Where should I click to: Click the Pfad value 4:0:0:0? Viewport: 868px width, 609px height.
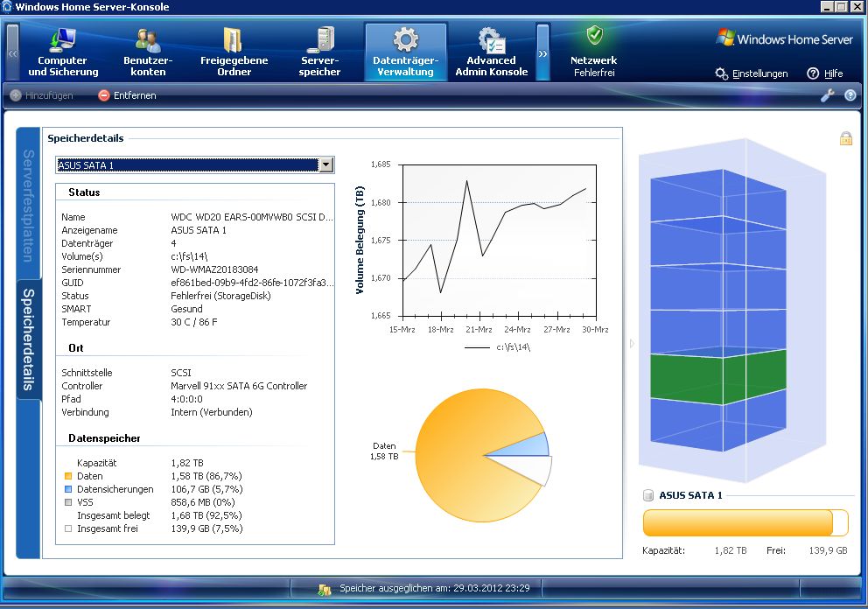tap(186, 399)
